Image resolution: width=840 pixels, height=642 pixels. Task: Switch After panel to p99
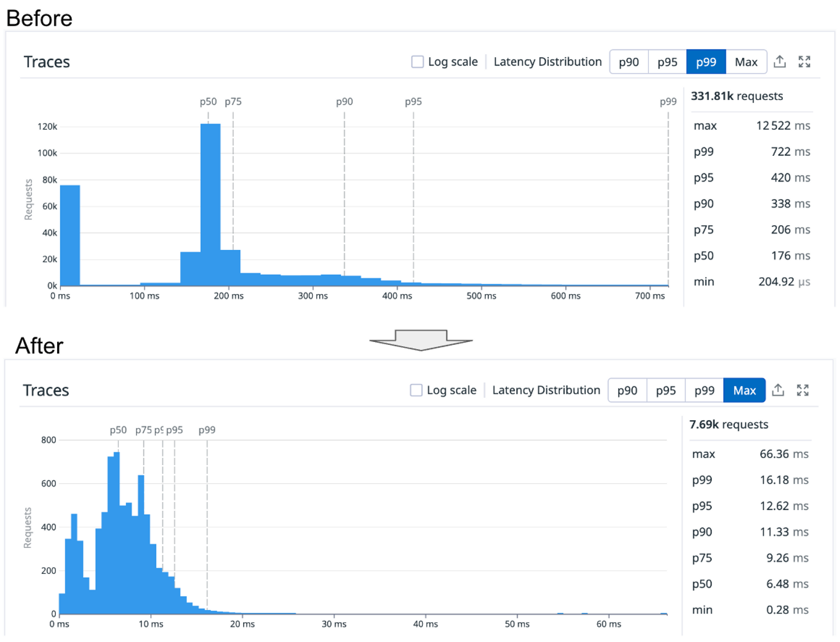pos(704,390)
